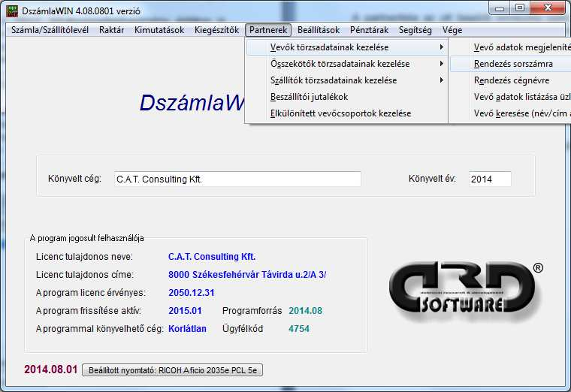This screenshot has height=392, width=571.
Task: Click the ARD Software logo
Action: (466, 292)
